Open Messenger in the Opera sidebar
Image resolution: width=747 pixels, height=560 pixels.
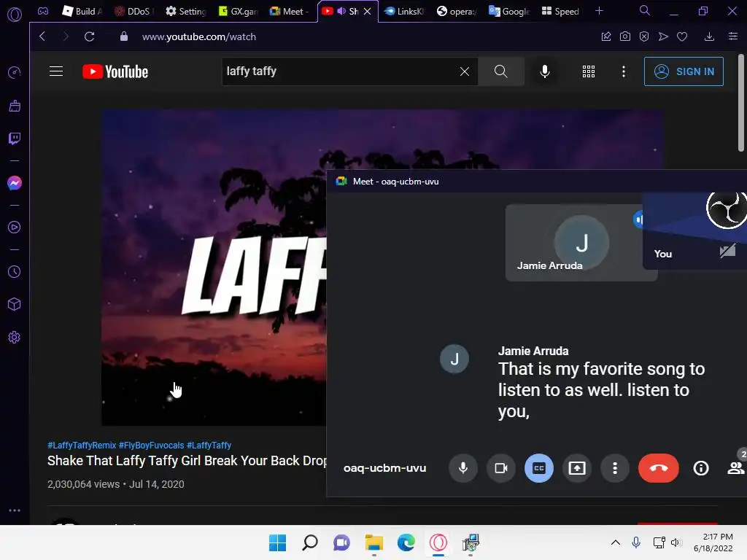pyautogui.click(x=15, y=183)
